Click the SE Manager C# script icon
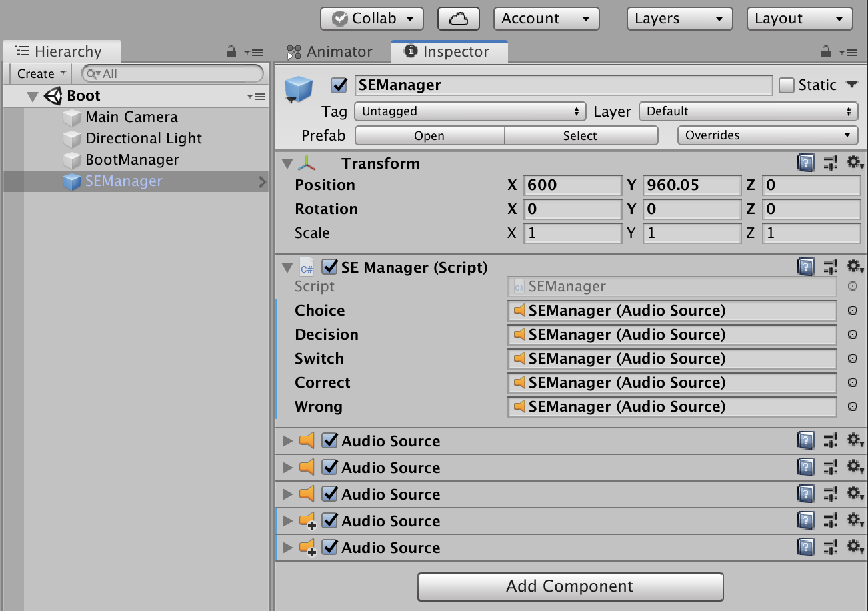Image resolution: width=868 pixels, height=611 pixels. tap(307, 267)
